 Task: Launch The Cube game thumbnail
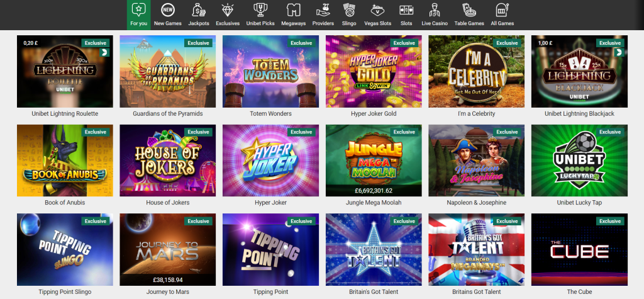click(x=579, y=250)
